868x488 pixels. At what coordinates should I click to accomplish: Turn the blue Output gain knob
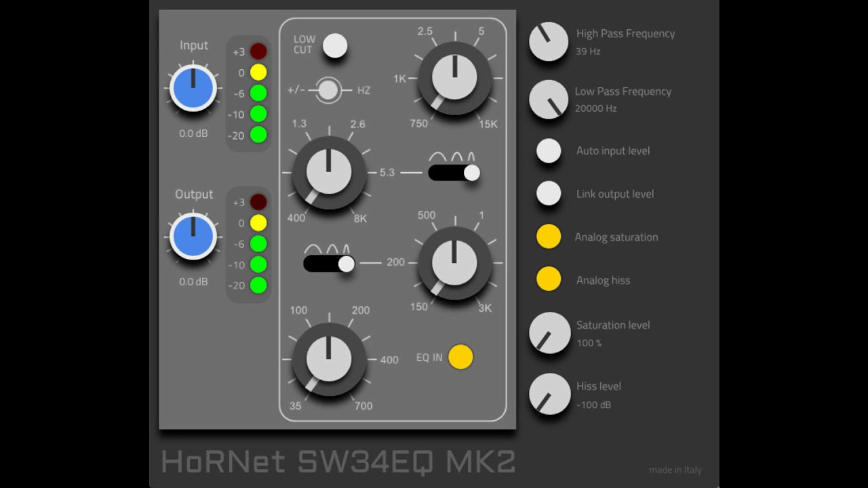coord(193,237)
